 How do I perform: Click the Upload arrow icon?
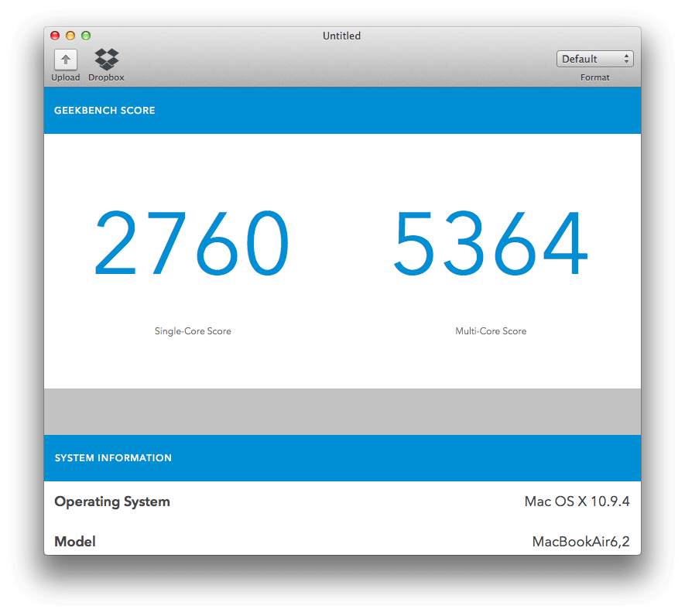click(66, 60)
